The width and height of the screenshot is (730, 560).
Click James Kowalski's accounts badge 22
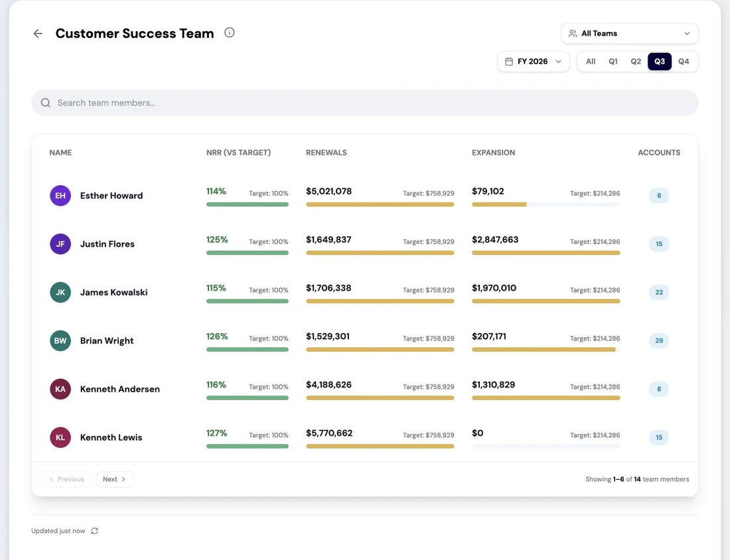pyautogui.click(x=659, y=293)
